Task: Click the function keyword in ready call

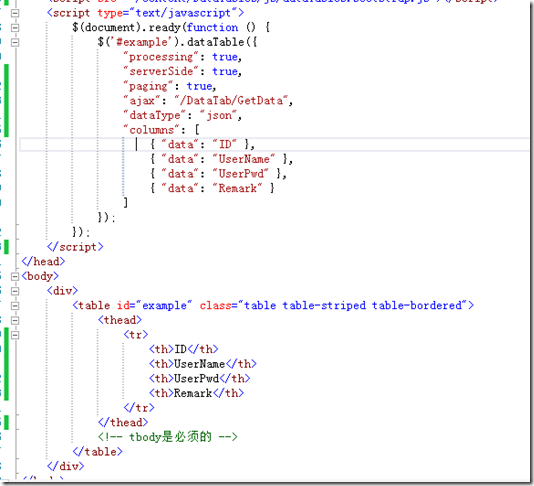Action: 213,28
